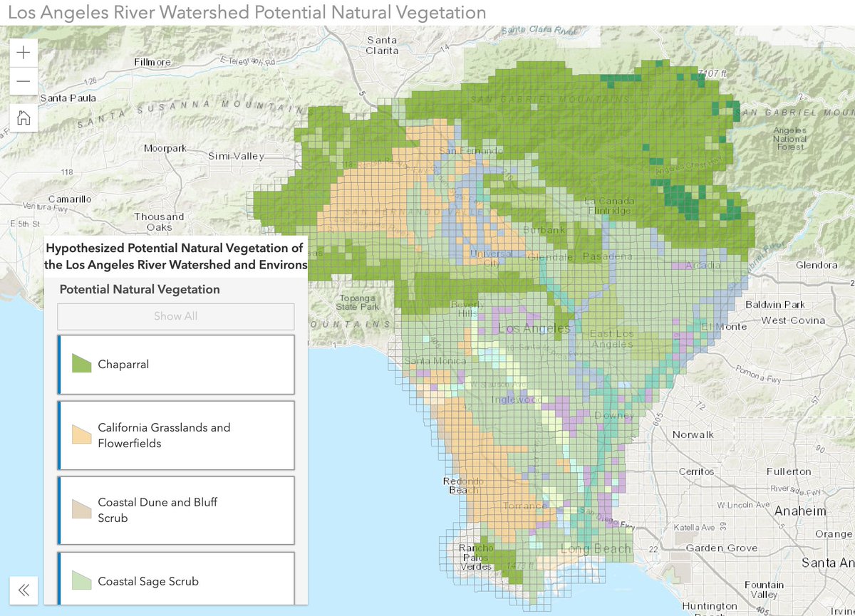Click the Torrance map label
Viewport: 855px width, 616px height.
pos(527,506)
